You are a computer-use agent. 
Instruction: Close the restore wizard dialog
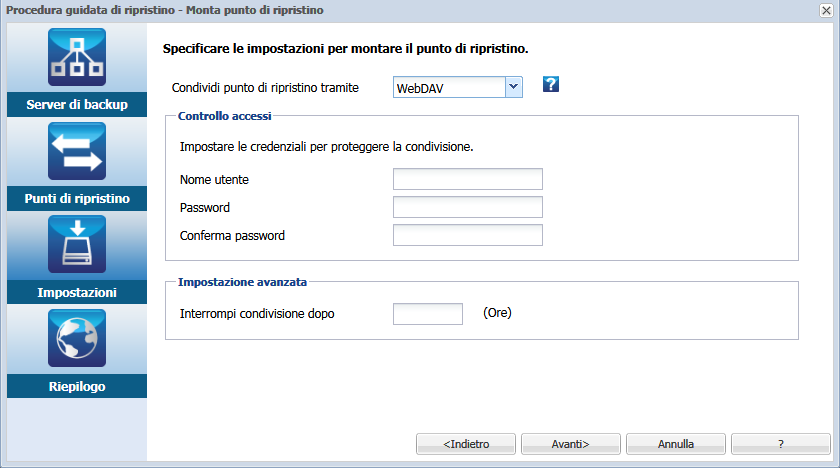pos(826,10)
